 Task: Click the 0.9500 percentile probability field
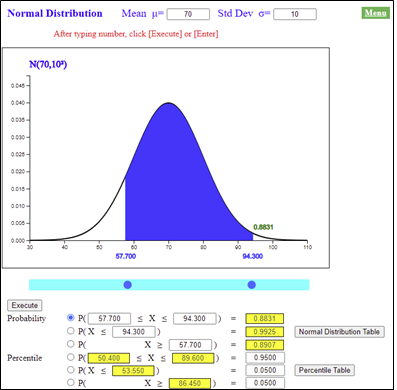point(265,357)
